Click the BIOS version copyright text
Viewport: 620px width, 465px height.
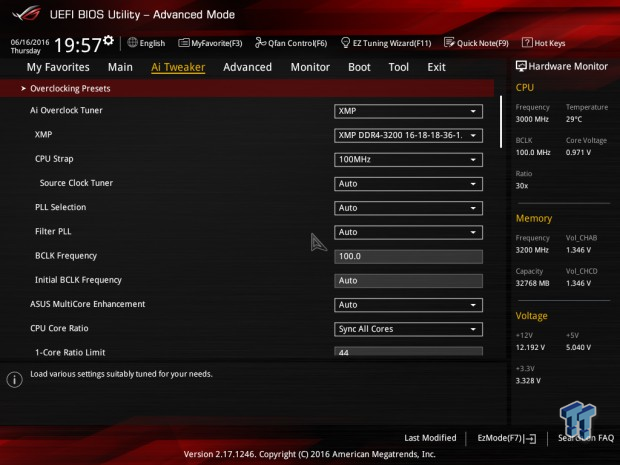[310, 454]
